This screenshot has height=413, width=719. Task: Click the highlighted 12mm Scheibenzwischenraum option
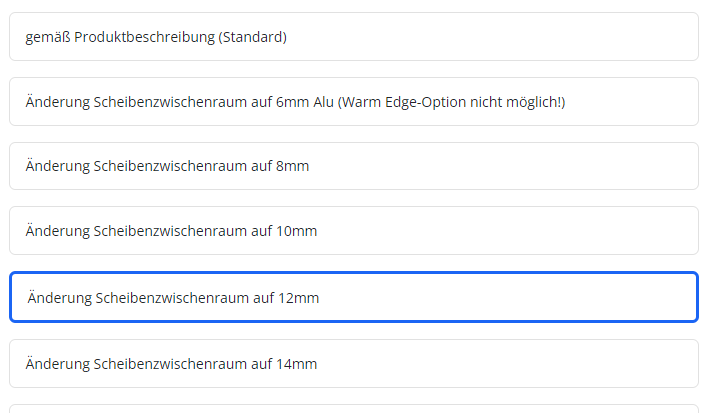tap(353, 298)
